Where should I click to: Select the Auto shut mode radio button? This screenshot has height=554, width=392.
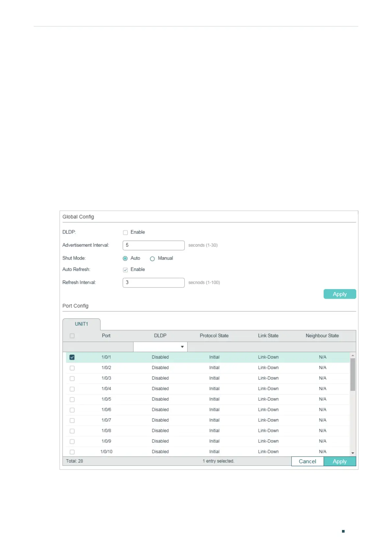point(125,259)
